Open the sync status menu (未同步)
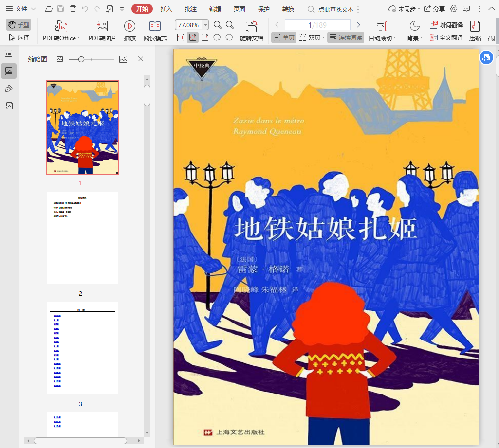This screenshot has width=499, height=448. [404, 9]
